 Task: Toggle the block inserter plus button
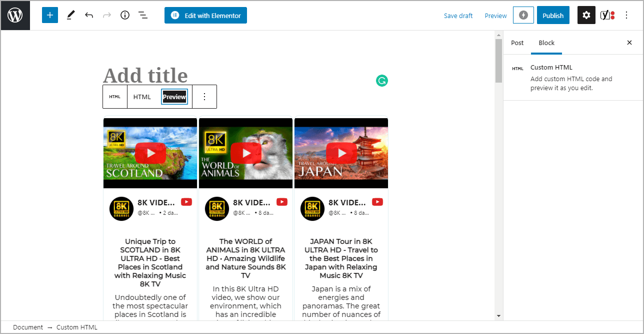50,15
